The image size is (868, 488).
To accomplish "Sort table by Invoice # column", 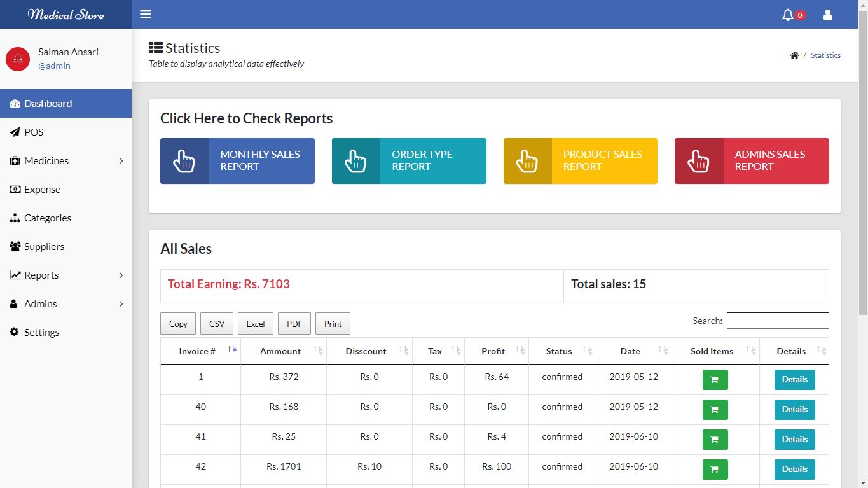I will [x=200, y=351].
